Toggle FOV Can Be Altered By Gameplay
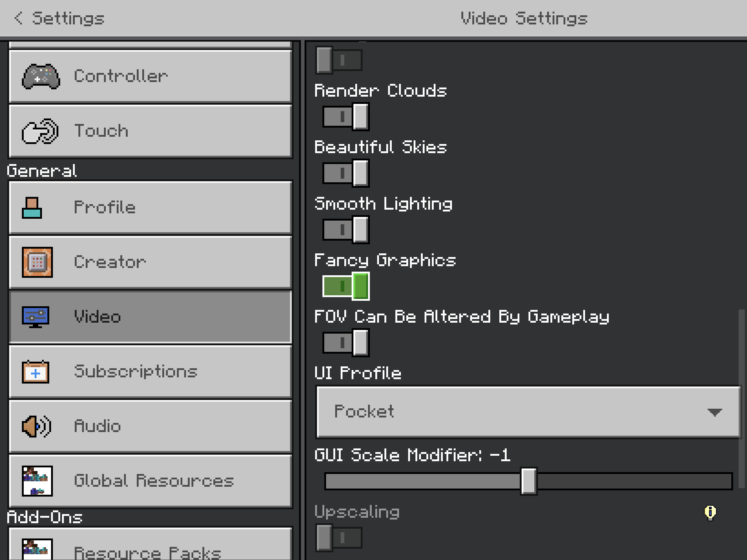This screenshot has width=747, height=560. (x=346, y=343)
